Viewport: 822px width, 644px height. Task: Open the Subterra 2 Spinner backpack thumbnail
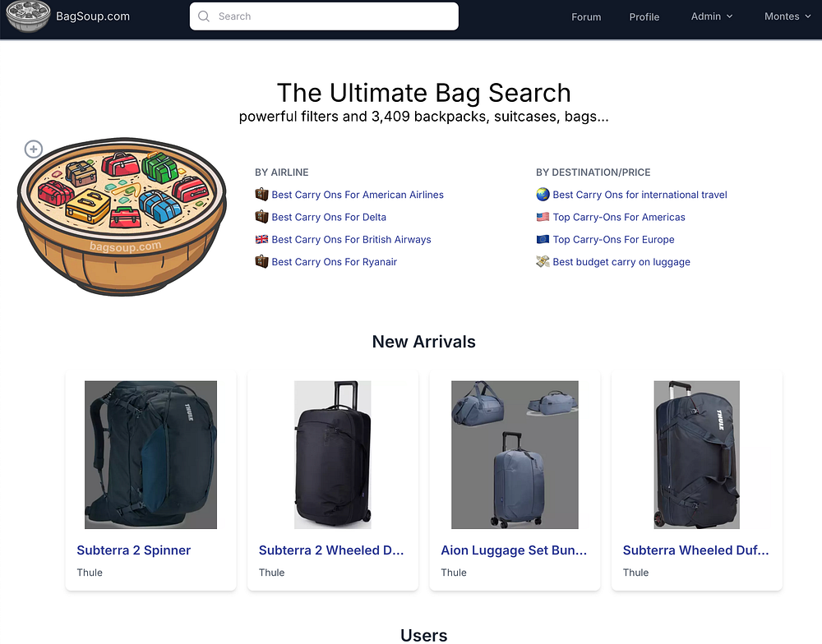pos(151,455)
